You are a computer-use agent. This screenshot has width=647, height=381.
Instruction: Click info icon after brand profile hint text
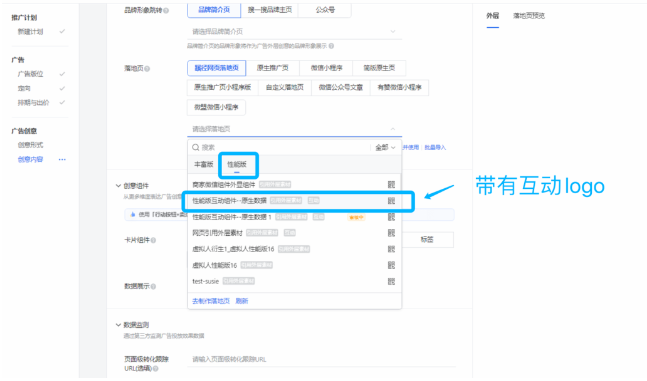click(x=331, y=46)
